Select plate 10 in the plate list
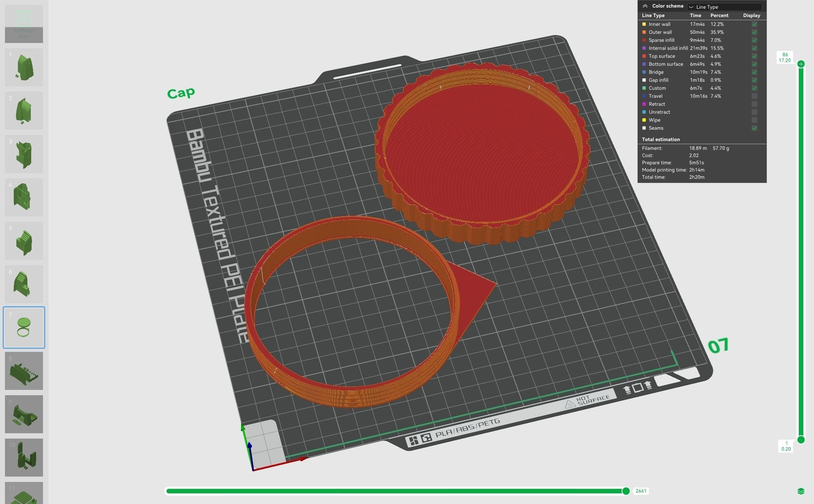 (24, 458)
